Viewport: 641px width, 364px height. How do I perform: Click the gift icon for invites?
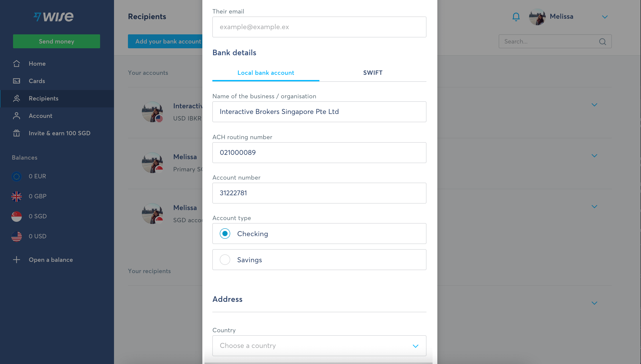[17, 133]
